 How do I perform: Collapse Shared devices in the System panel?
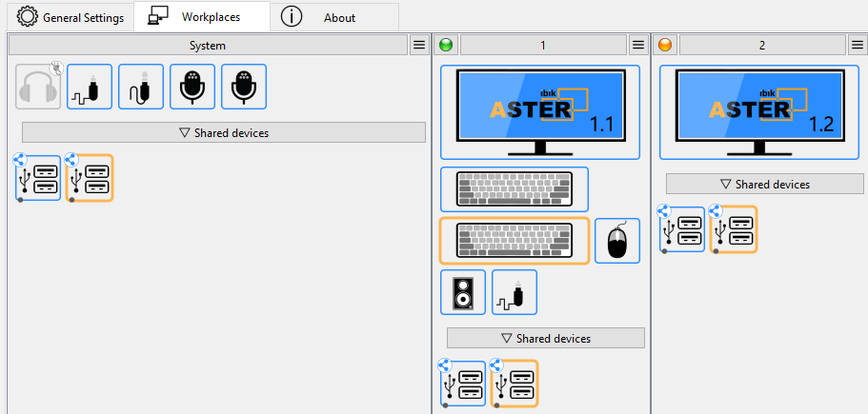click(x=224, y=132)
